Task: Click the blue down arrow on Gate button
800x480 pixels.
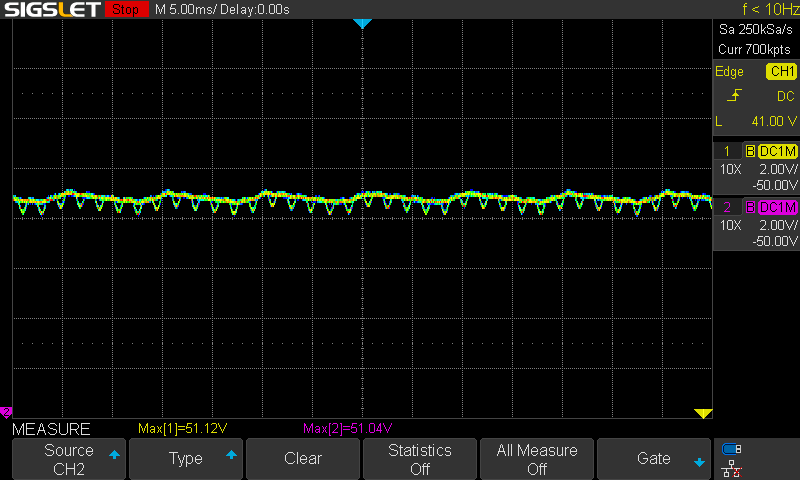Action: (x=699, y=462)
